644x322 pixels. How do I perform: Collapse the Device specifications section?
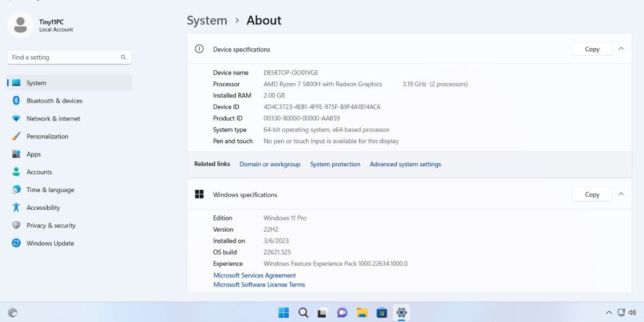[621, 49]
